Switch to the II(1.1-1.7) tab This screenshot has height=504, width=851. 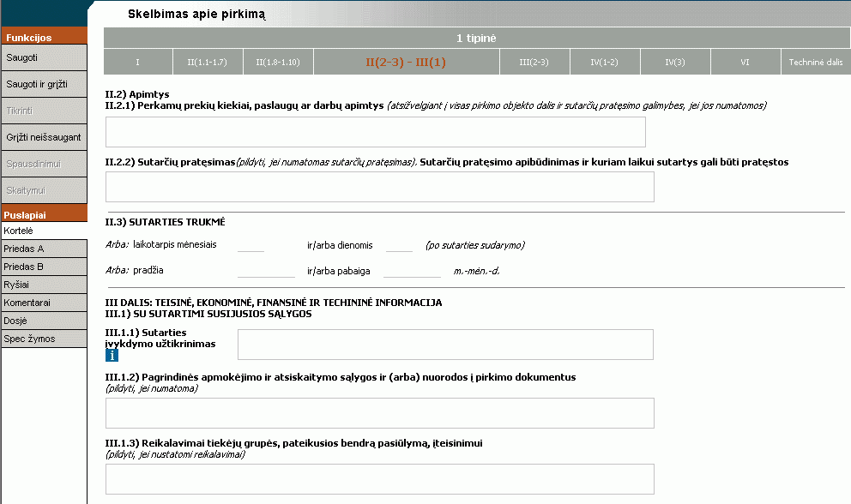coord(208,62)
